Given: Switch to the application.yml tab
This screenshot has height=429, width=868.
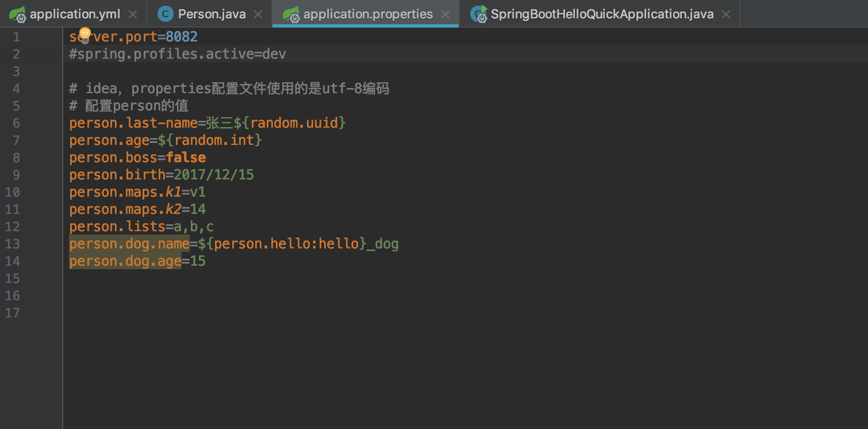Looking at the screenshot, I should tap(75, 14).
